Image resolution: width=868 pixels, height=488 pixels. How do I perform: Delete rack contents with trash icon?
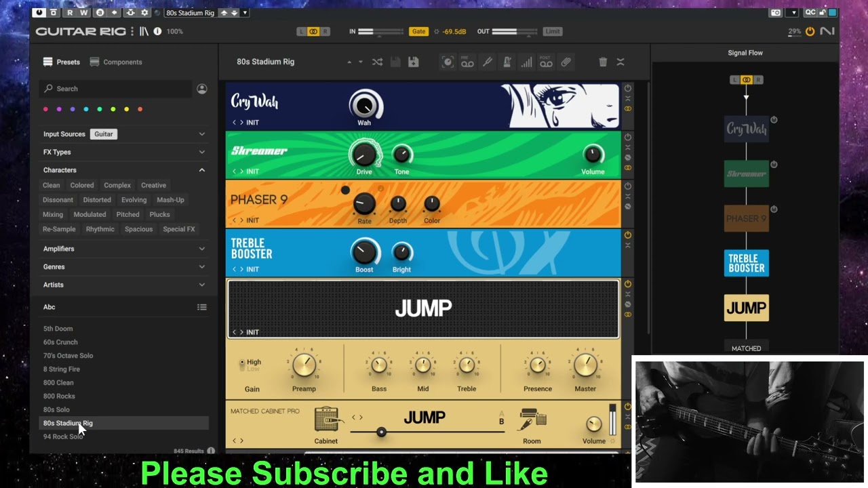(603, 62)
